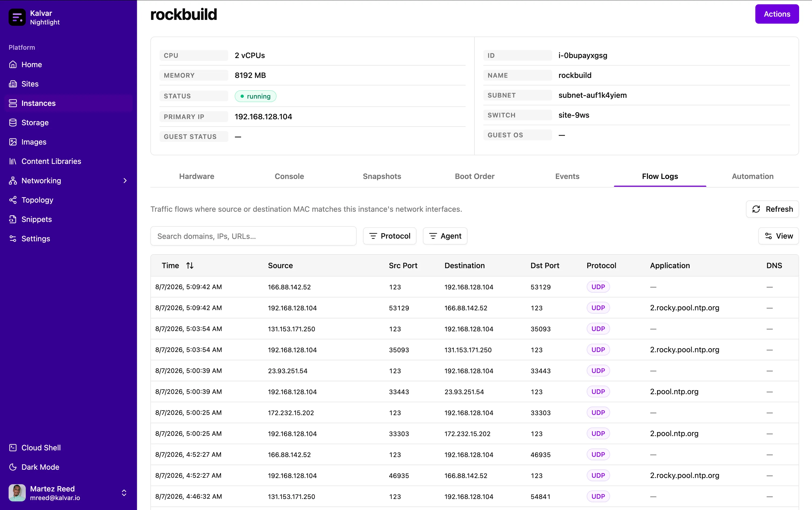Open Topology share-node icon
812x510 pixels.
(x=13, y=200)
